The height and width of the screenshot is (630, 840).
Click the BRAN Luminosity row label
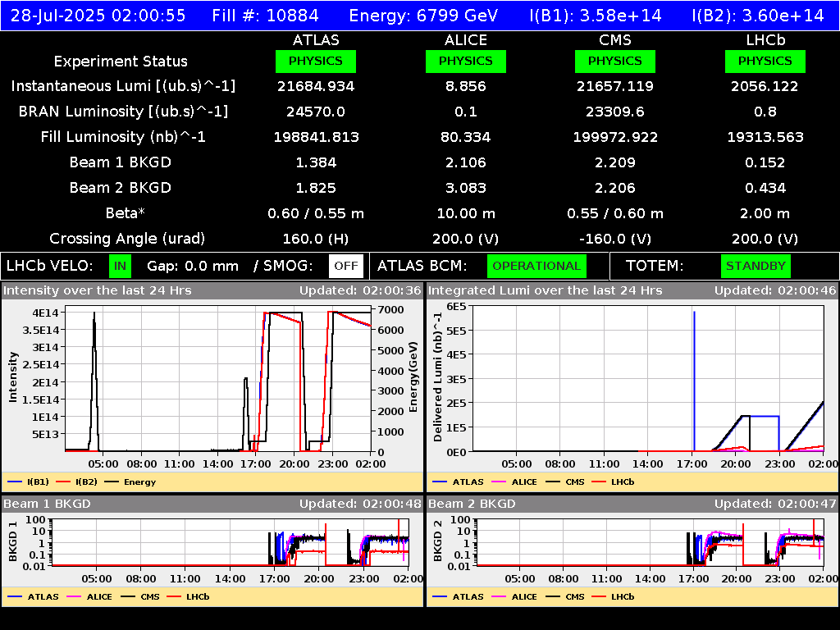123,112
